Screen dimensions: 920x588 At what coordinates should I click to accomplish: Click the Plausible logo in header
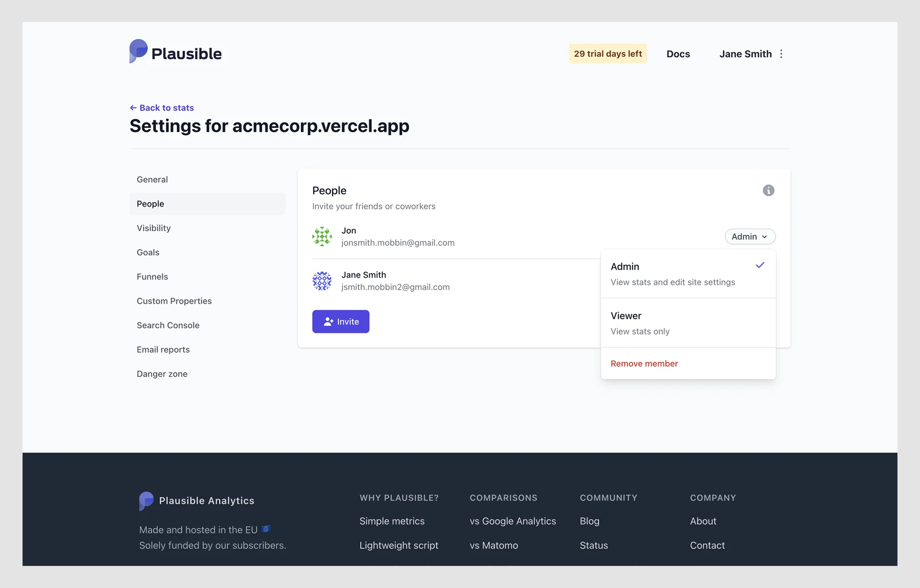pos(175,52)
